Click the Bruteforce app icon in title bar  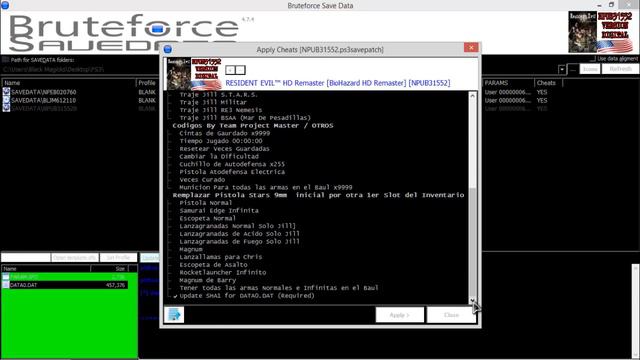[5, 5]
